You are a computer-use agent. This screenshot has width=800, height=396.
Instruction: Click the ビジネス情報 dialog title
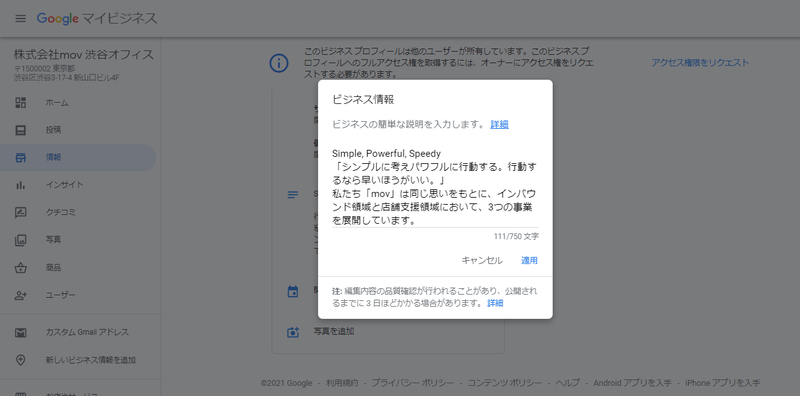click(x=363, y=100)
